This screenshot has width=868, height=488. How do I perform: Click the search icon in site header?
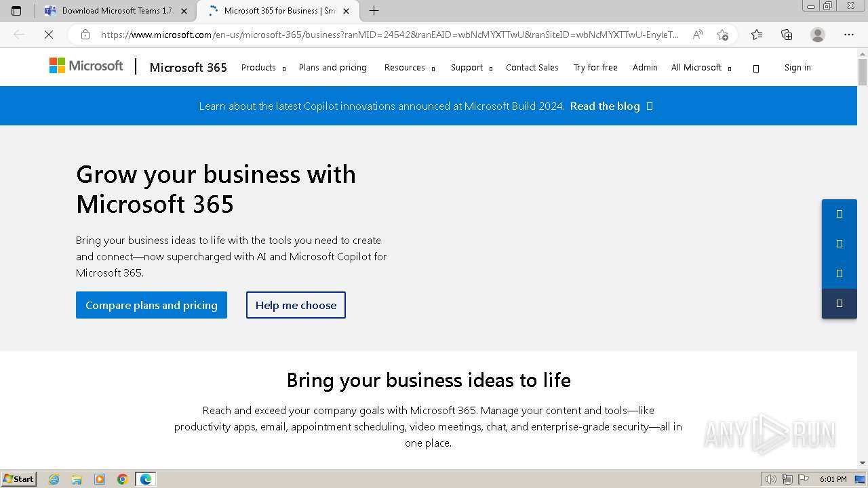pos(756,68)
